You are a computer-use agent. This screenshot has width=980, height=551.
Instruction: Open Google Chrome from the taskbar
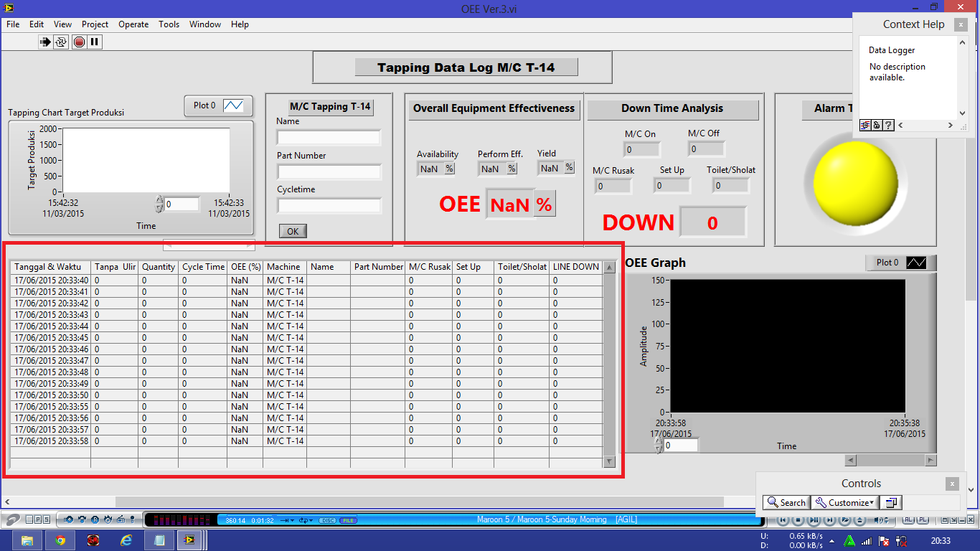point(60,540)
